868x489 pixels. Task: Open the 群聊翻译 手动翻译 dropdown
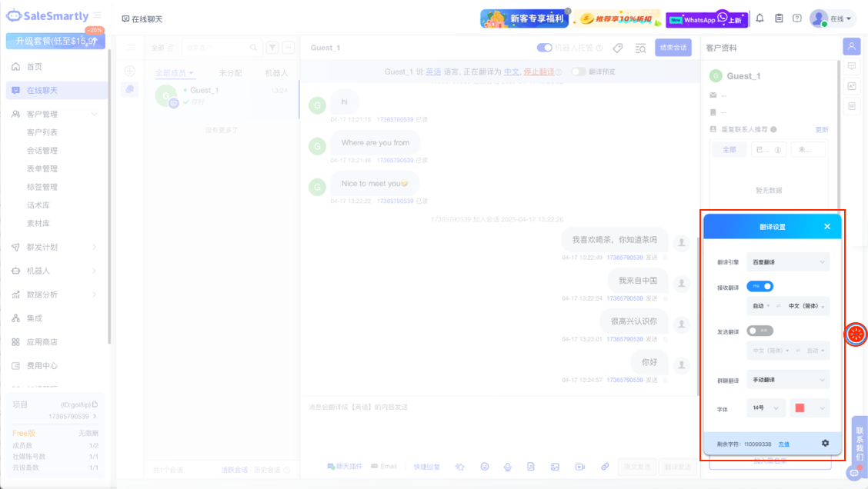[788, 379]
